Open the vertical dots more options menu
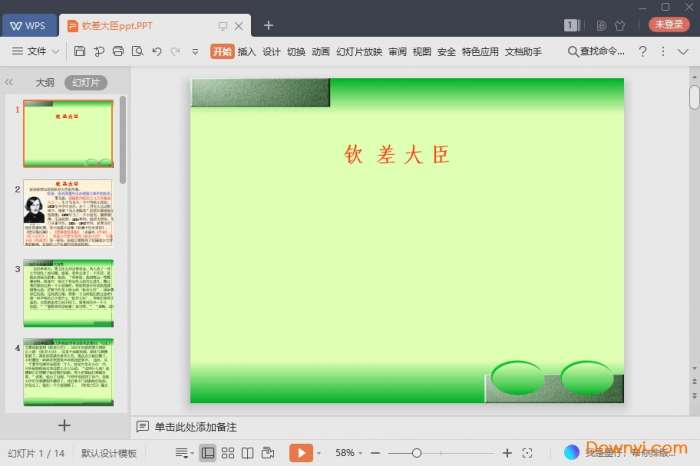The height and width of the screenshot is (466, 700). (663, 51)
